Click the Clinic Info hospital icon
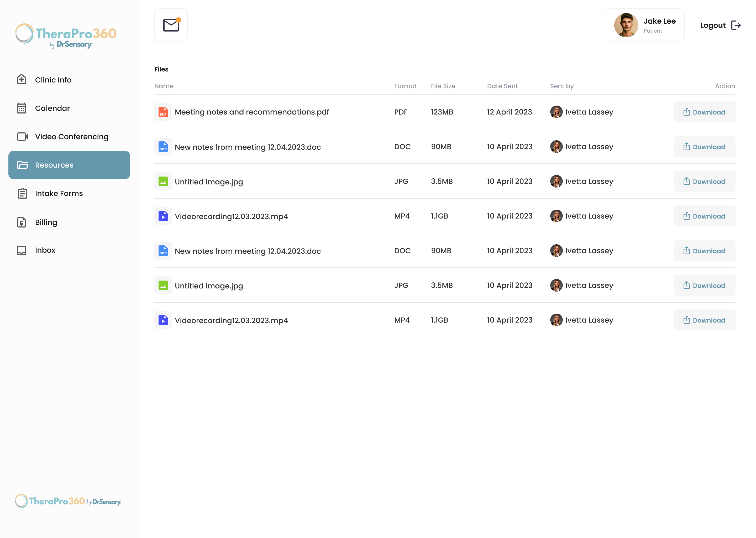This screenshot has height=538, width=756. (22, 80)
